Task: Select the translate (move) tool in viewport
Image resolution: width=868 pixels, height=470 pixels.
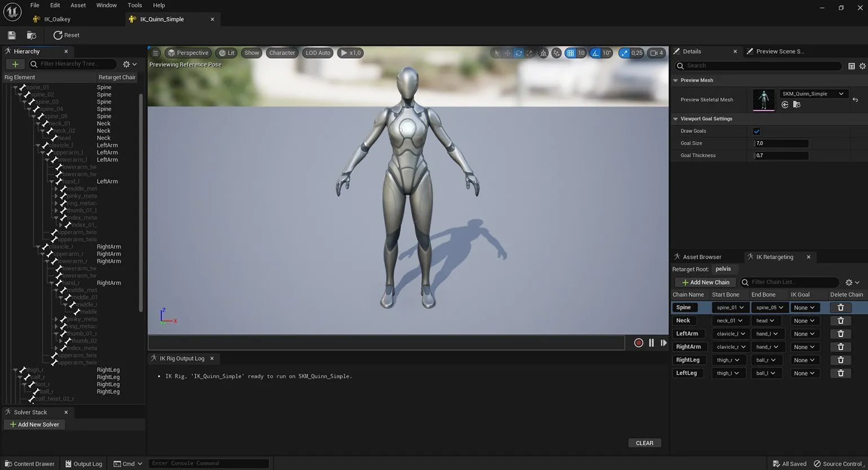Action: point(507,53)
